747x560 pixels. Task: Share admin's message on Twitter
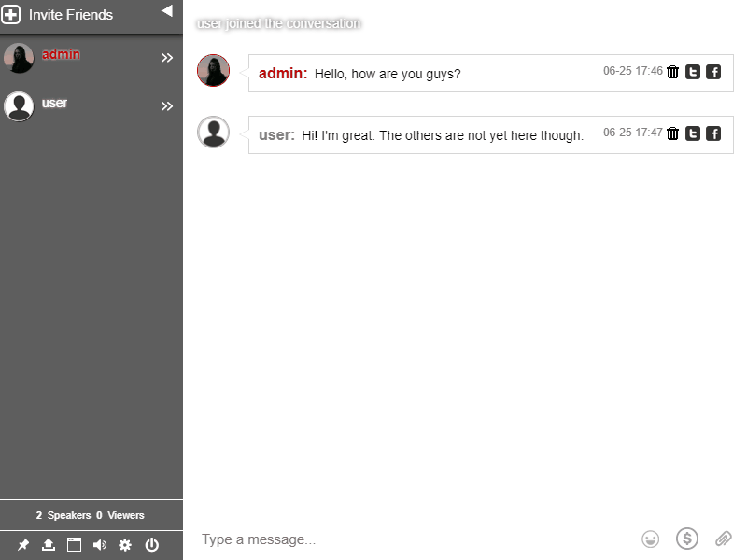(x=693, y=71)
